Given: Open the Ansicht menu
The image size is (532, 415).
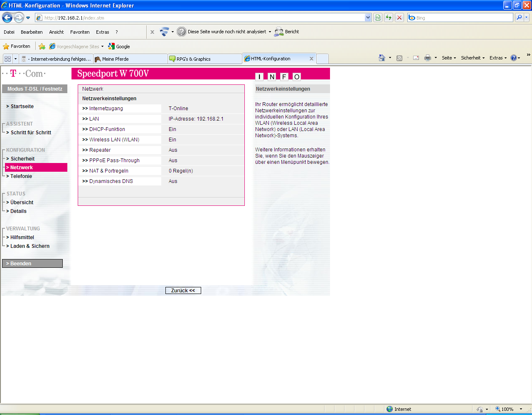Looking at the screenshot, I should click(x=57, y=32).
